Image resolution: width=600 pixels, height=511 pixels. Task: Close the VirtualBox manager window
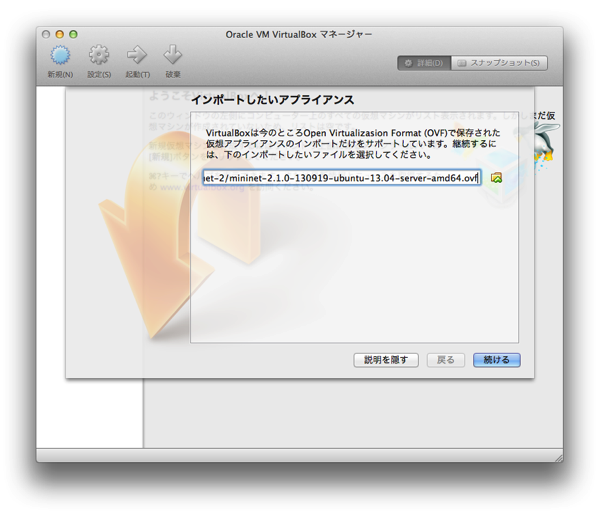[46, 35]
